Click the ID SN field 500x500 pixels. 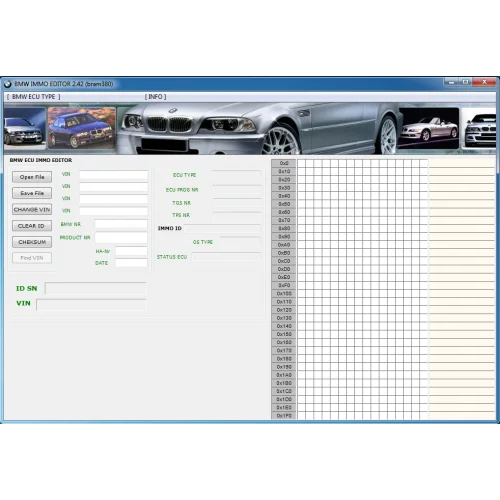(x=95, y=288)
